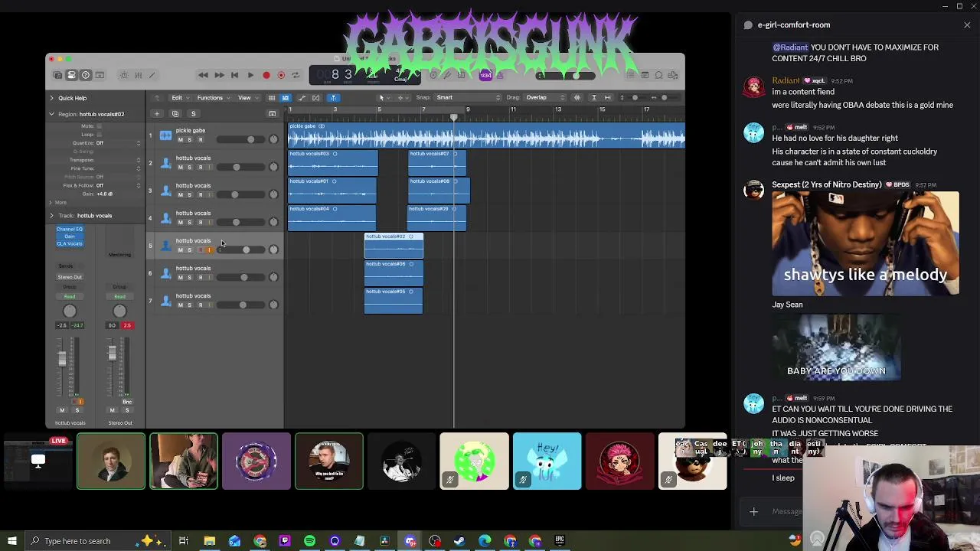Image resolution: width=980 pixels, height=551 pixels.
Task: Open the List Editors icon
Action: click(631, 75)
